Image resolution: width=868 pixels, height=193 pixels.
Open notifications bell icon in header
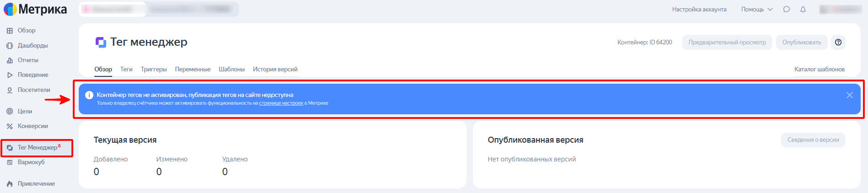(x=803, y=10)
